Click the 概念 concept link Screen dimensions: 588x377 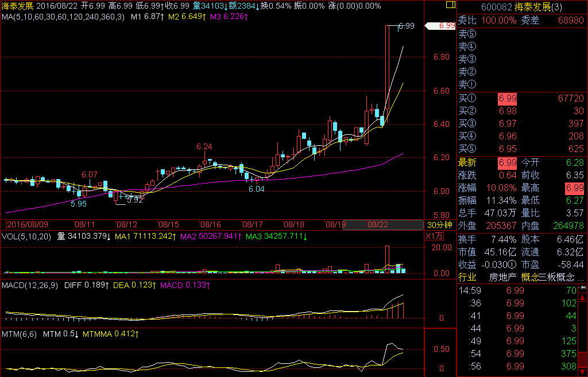(529, 277)
